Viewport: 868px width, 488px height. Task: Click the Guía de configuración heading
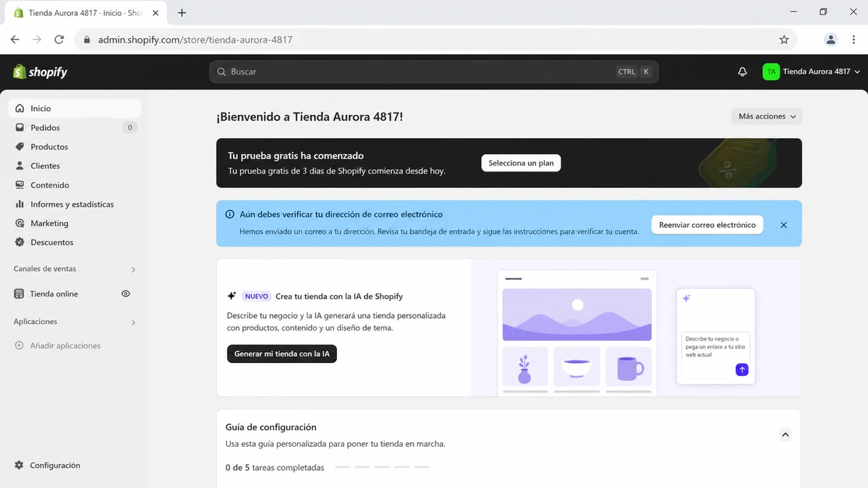pos(271,427)
